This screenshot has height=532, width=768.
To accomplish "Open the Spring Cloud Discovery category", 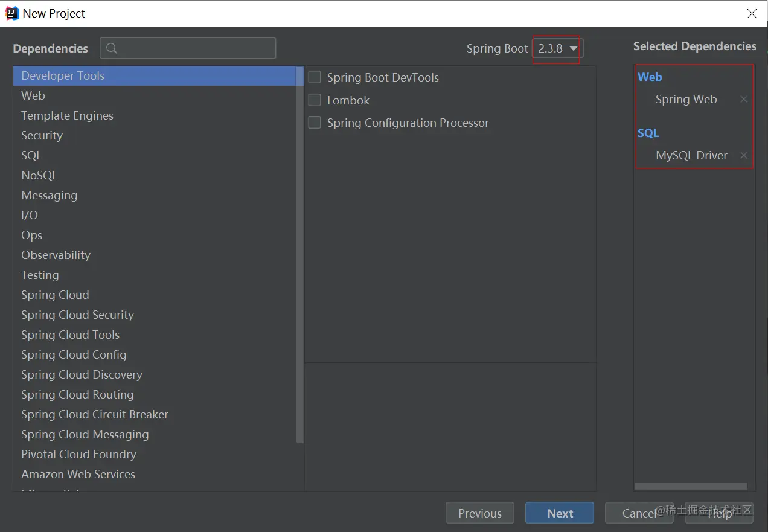I will click(155, 374).
